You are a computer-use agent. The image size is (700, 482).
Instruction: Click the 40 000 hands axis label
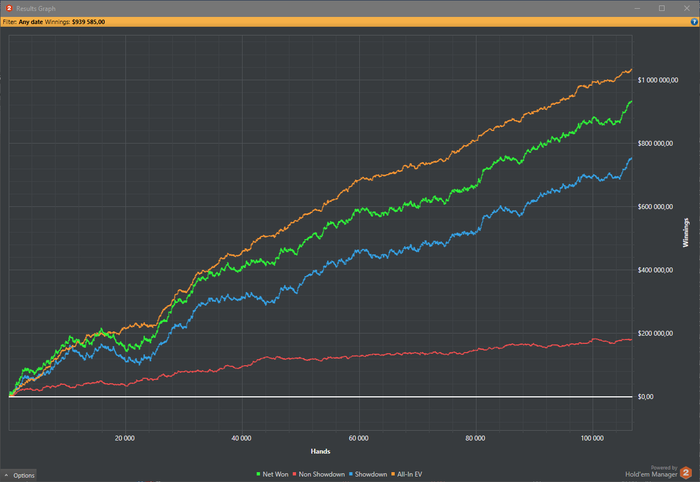pos(242,438)
